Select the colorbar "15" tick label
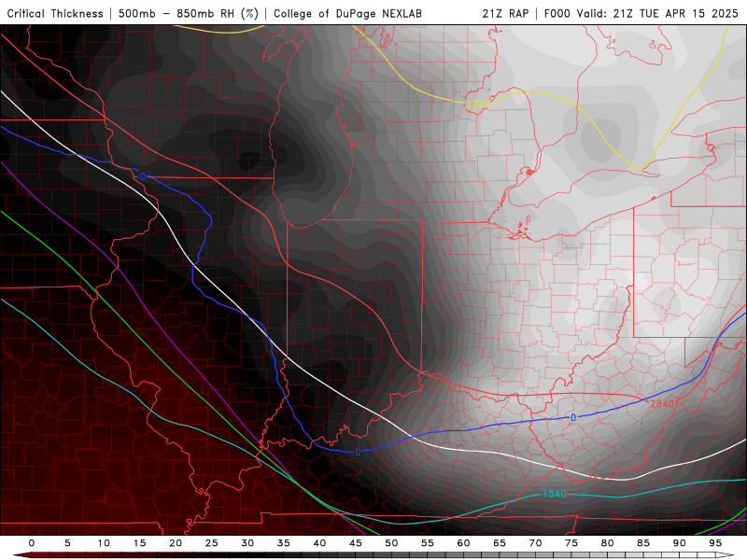This screenshot has width=747, height=560. coord(139,543)
